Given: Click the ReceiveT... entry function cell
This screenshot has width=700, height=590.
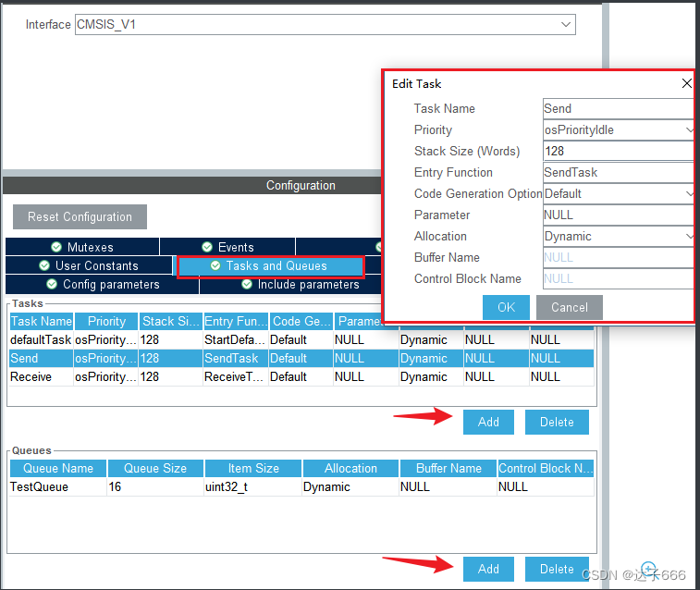Looking at the screenshot, I should pos(235,377).
